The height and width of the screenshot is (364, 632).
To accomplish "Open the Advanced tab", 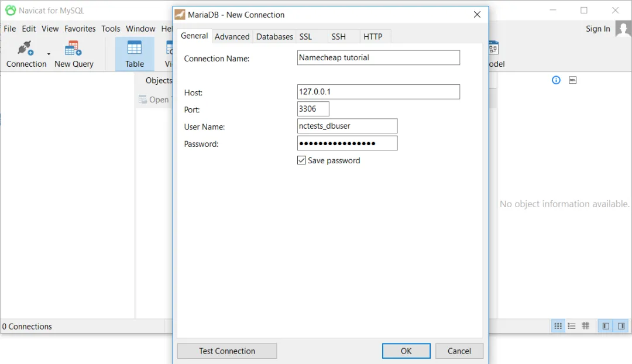I will pyautogui.click(x=232, y=37).
